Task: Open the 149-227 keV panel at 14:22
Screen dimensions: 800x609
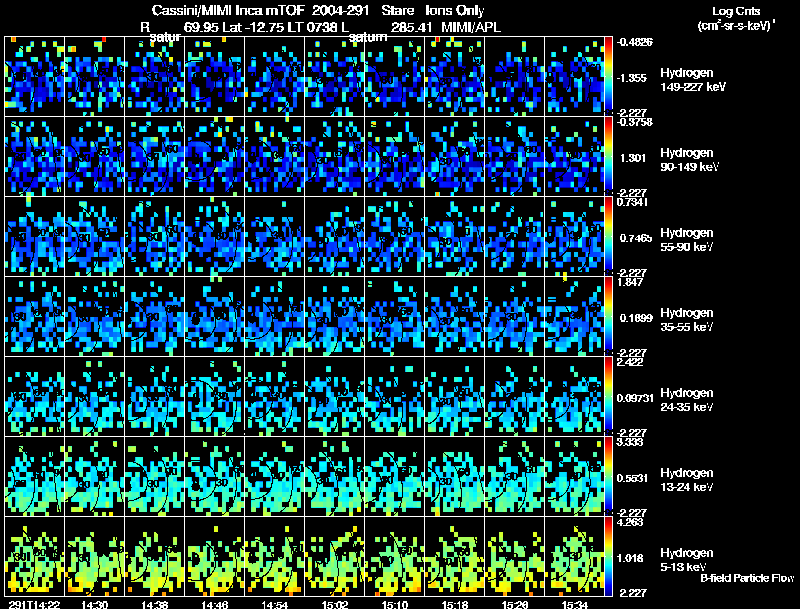Action: click(34, 76)
